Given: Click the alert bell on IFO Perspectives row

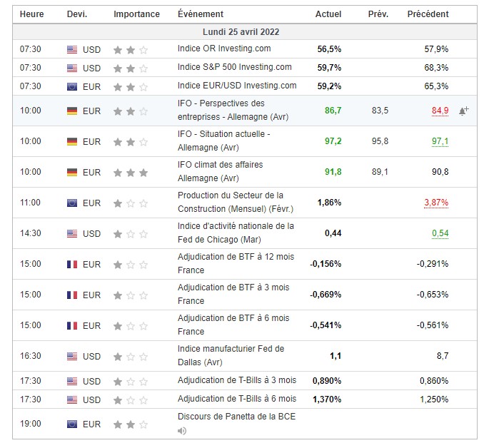Looking at the screenshot, I should coord(463,111).
